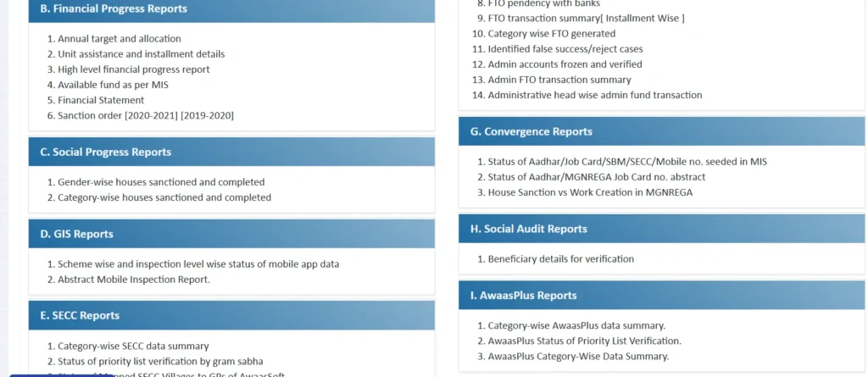Open Annual target and allocation report
Viewport: 868px width, 377px height.
click(119, 39)
